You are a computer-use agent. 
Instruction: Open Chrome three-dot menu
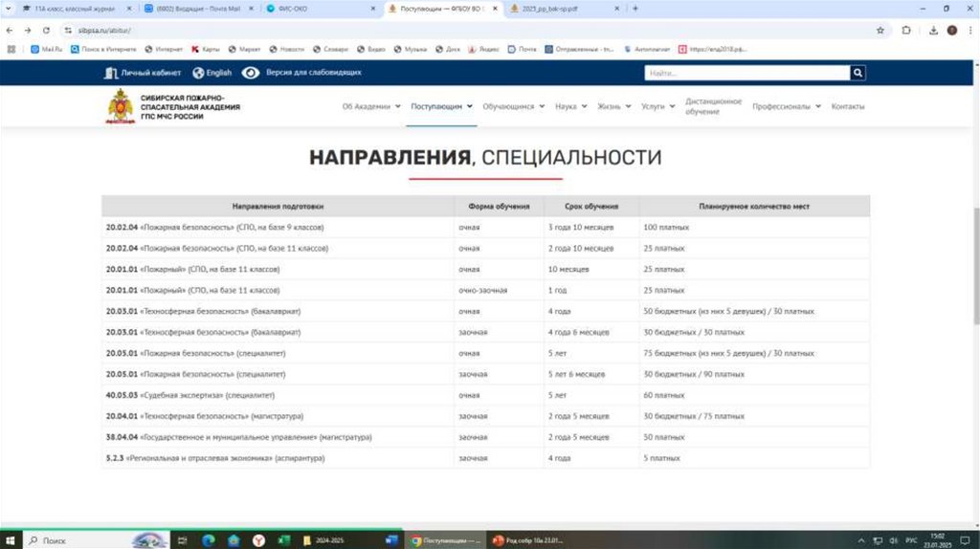(970, 30)
